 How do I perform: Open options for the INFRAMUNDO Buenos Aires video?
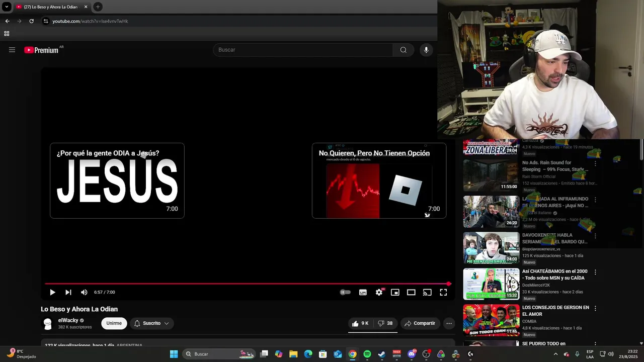coord(595,200)
